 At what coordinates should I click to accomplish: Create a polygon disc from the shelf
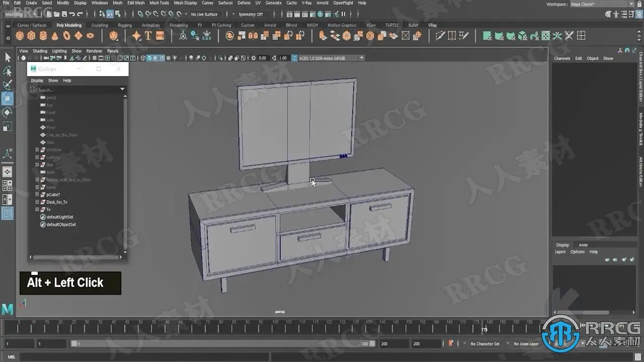(90, 36)
